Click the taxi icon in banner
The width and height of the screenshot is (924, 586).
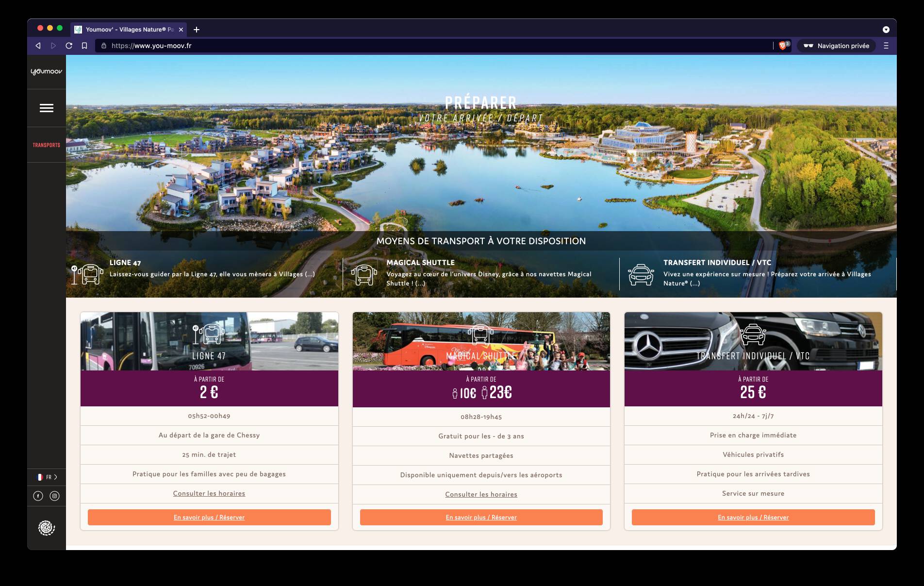[x=641, y=274]
